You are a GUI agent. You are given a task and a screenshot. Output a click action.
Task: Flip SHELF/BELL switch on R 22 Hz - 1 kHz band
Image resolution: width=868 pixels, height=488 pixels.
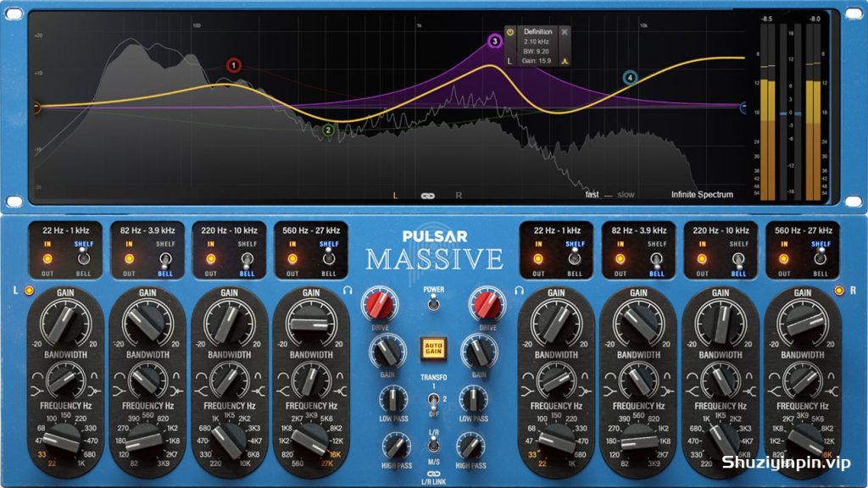click(575, 257)
